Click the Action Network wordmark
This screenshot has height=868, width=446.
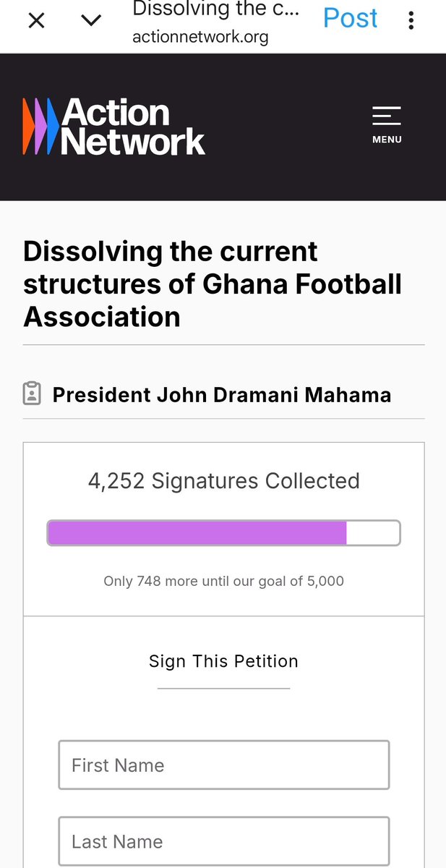pos(133,127)
